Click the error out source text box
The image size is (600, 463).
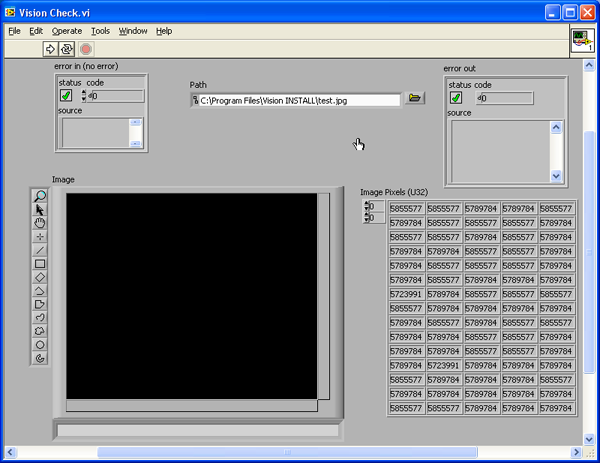(501, 152)
